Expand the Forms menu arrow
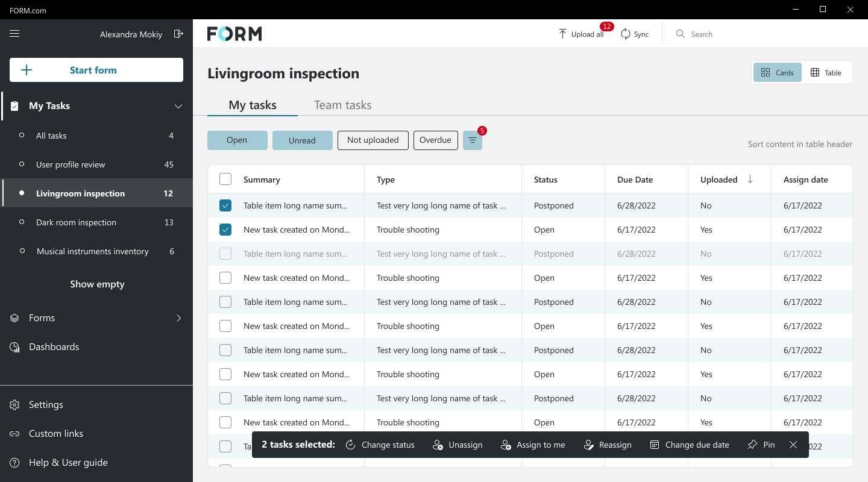Image resolution: width=868 pixels, height=482 pixels. point(178,318)
